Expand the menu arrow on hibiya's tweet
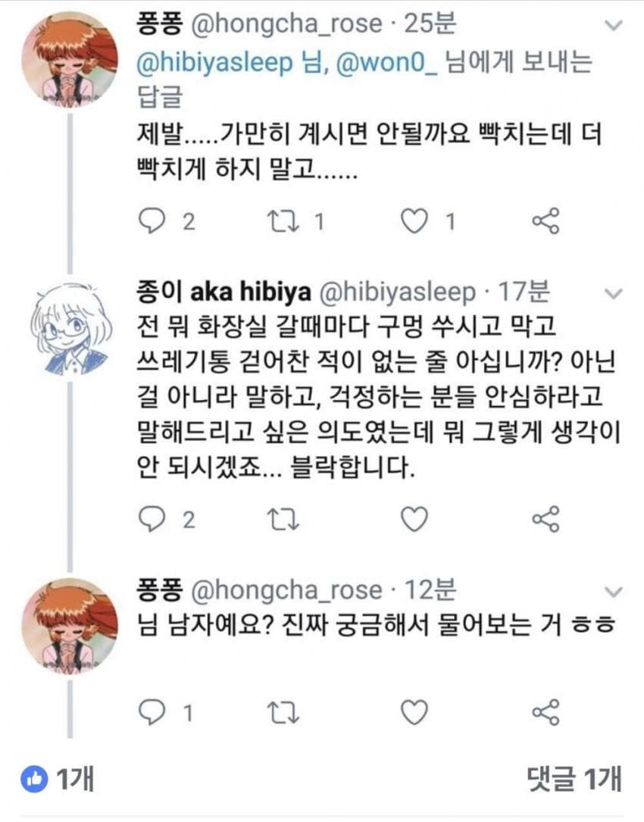Screen dimensions: 644x822 click(614, 293)
